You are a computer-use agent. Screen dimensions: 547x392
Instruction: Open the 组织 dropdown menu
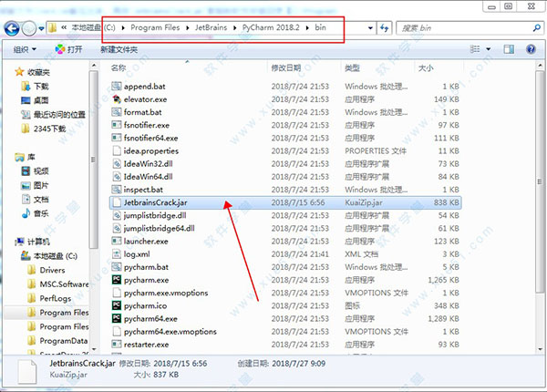[27, 48]
